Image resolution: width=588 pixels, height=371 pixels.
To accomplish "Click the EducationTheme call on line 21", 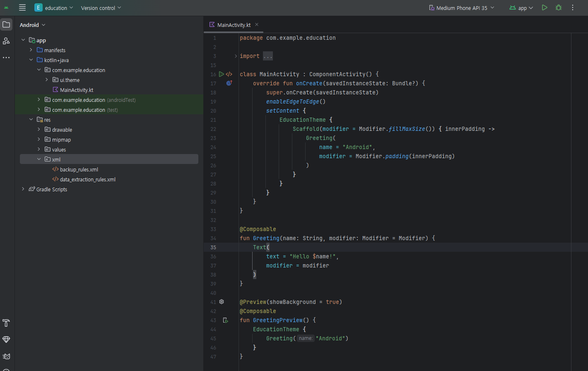I will (x=303, y=120).
